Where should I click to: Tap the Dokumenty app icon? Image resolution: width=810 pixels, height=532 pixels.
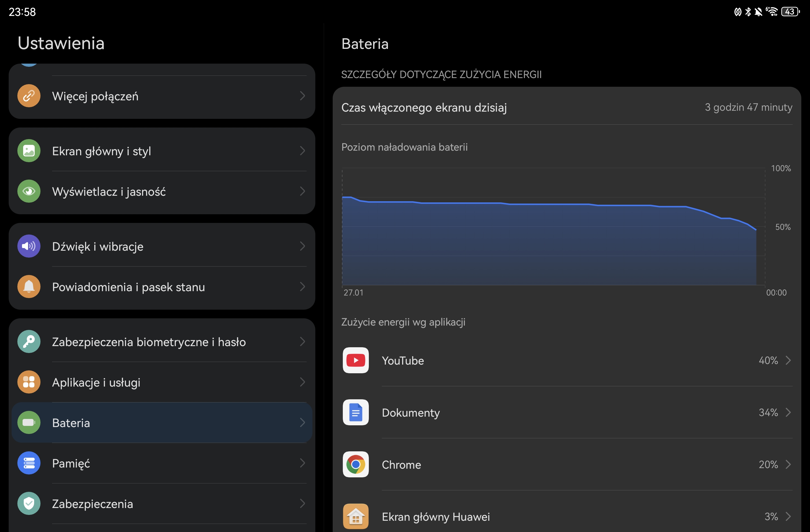pos(355,412)
